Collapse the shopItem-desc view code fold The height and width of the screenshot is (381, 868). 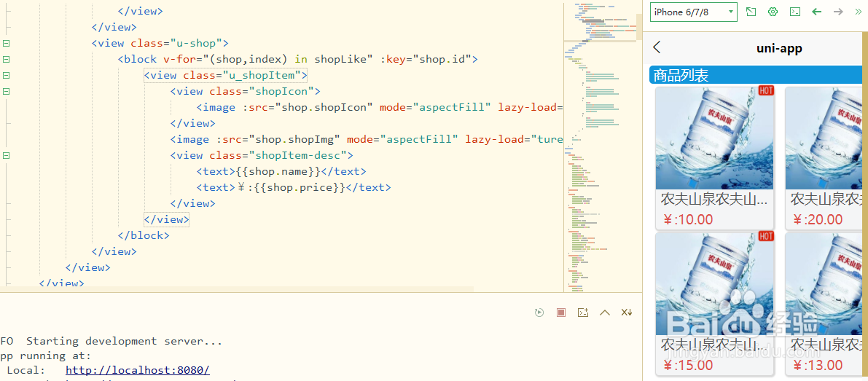[x=6, y=155]
